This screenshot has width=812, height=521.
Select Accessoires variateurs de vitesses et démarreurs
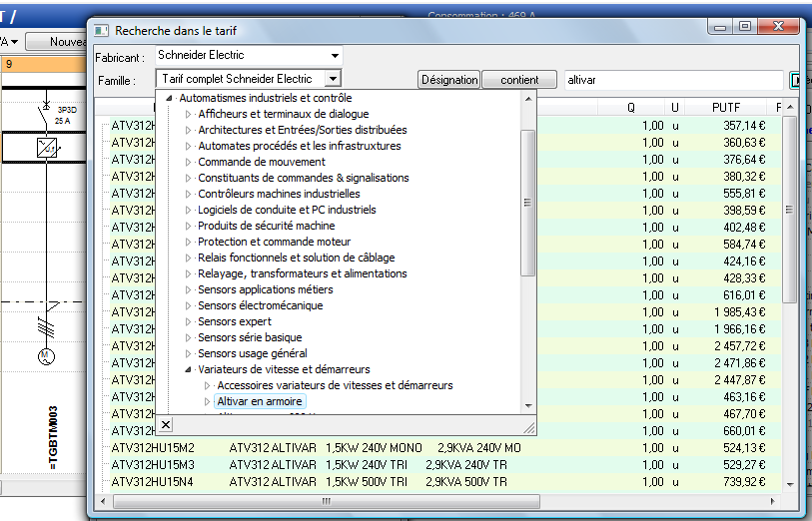335,385
